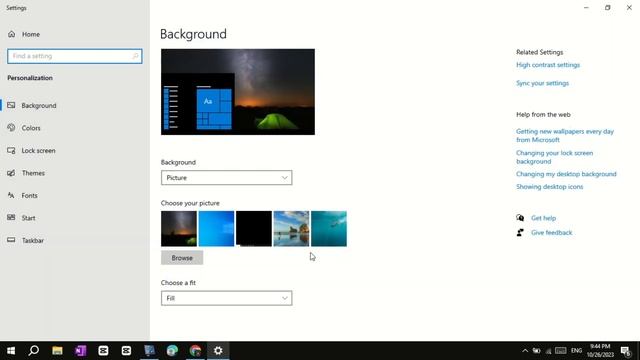Choose the Milky Way tent picture thumbnail
Viewport: 640px width, 360px height.
click(x=179, y=229)
